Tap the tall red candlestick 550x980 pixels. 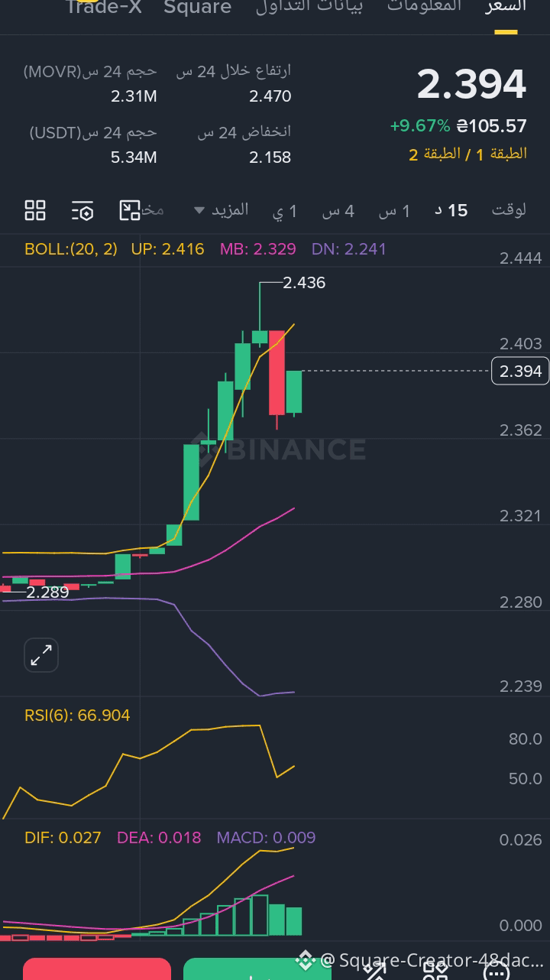pos(277,372)
